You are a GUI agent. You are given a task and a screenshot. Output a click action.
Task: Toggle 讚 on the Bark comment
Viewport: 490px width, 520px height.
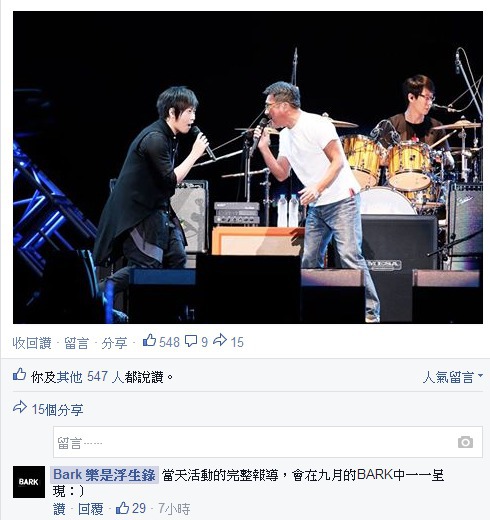click(x=59, y=509)
